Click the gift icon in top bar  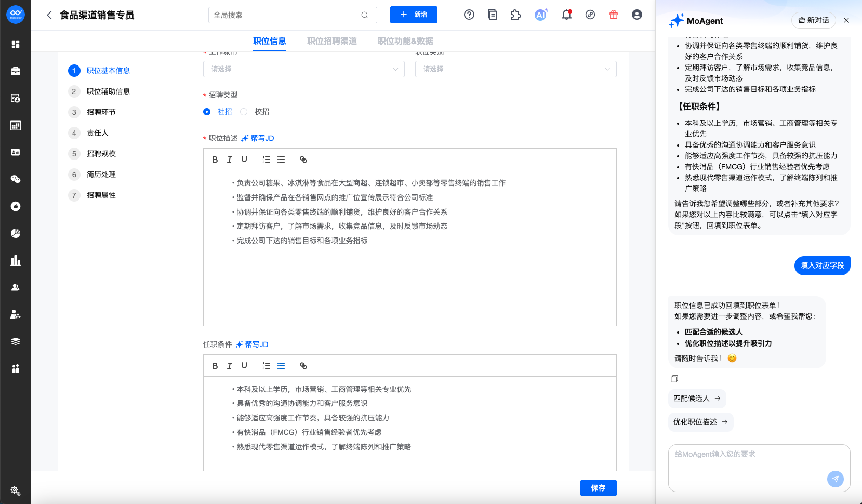pyautogui.click(x=614, y=15)
